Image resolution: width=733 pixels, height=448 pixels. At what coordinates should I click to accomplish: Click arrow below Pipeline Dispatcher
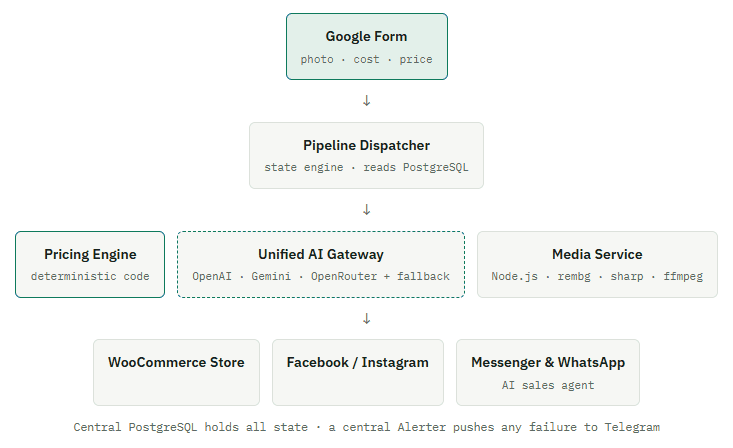click(x=367, y=210)
